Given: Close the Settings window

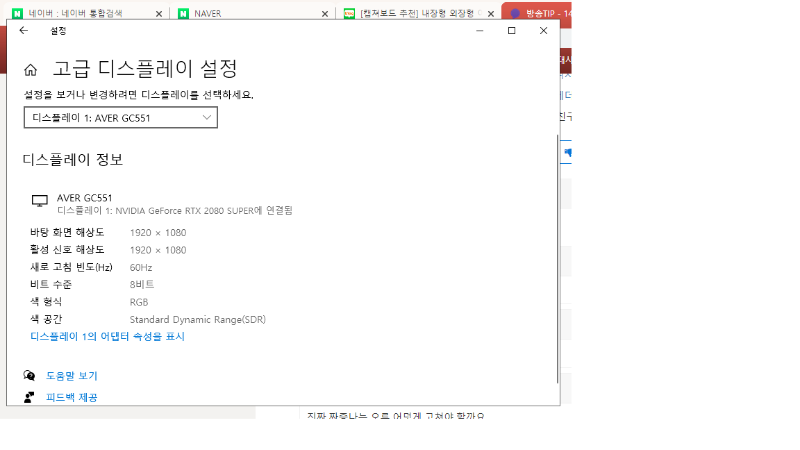Looking at the screenshot, I should coord(543,31).
